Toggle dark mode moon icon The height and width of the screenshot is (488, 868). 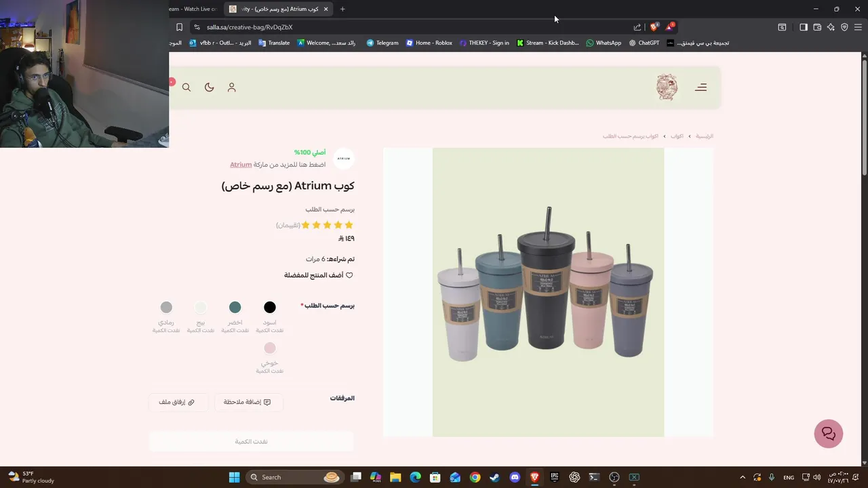pos(209,87)
